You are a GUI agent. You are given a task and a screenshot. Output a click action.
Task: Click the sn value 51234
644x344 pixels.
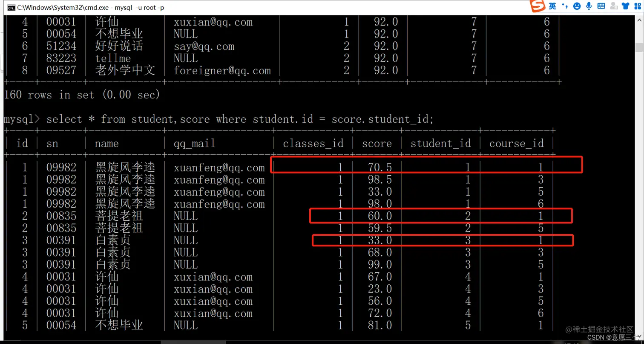click(x=61, y=46)
